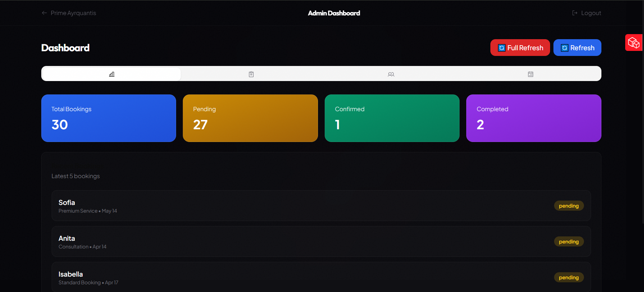
Task: Open the users group tab
Action: 391,74
